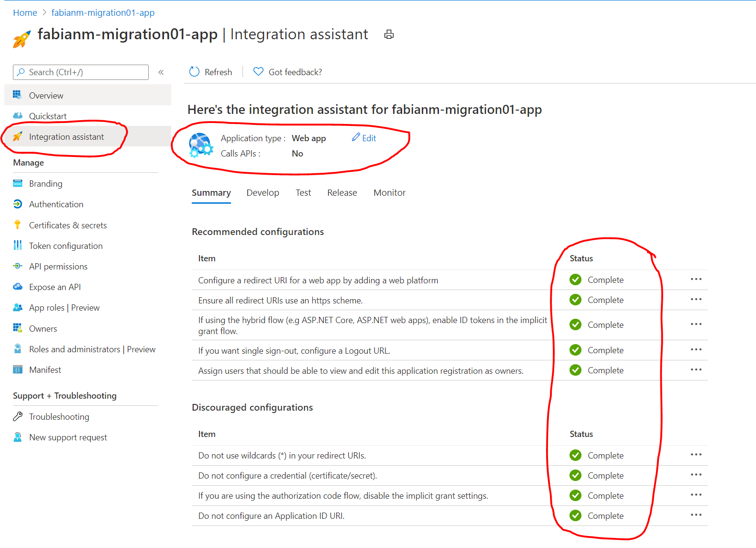Click the rocket app icon beside title

(22, 39)
